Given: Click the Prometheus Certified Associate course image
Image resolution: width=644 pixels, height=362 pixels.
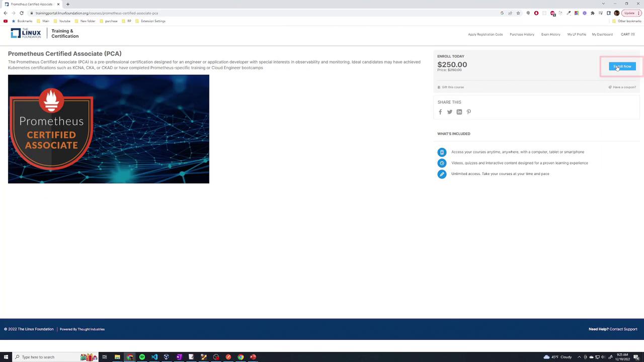Looking at the screenshot, I should [x=109, y=129].
